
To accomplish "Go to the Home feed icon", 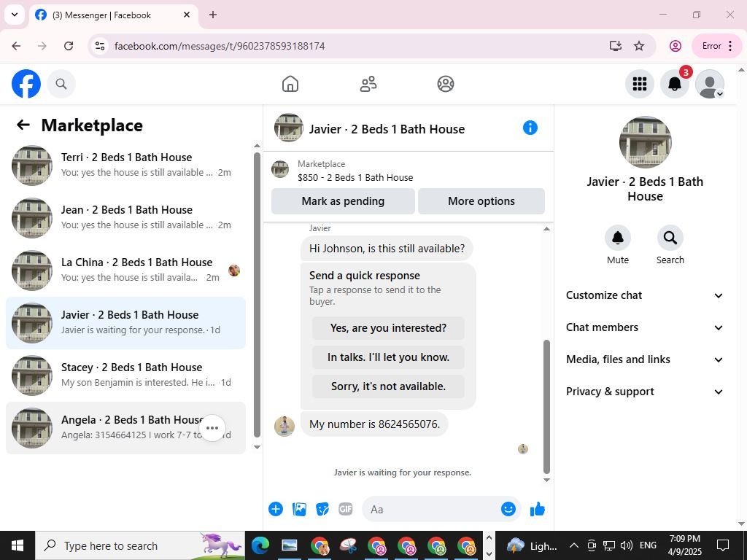I will [290, 84].
